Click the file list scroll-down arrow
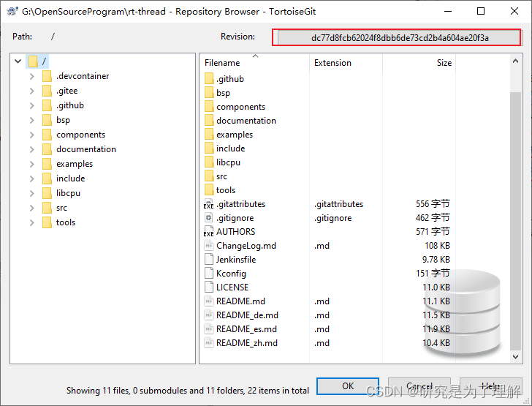532x406 pixels. click(515, 356)
